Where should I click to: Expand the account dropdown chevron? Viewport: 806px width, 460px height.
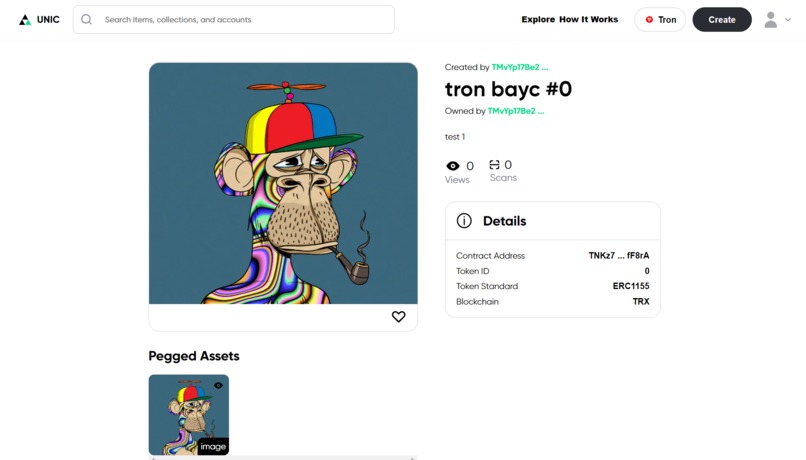[x=788, y=20]
